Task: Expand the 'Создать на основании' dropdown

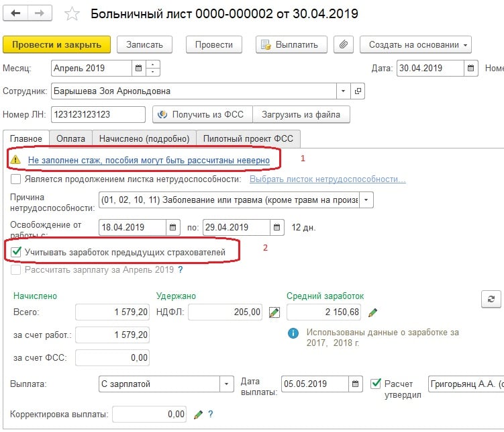Action: 415,44
